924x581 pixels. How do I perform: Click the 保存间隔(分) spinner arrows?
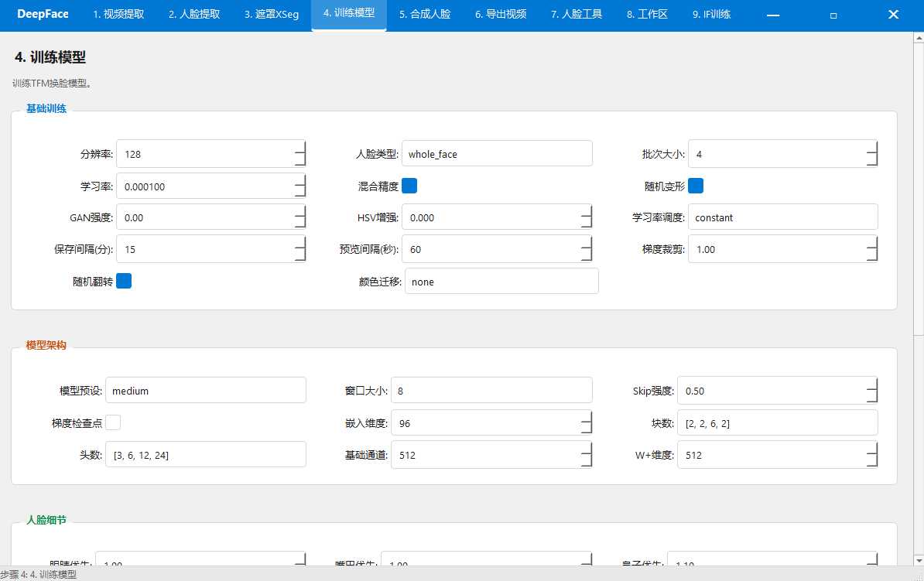[x=300, y=249]
